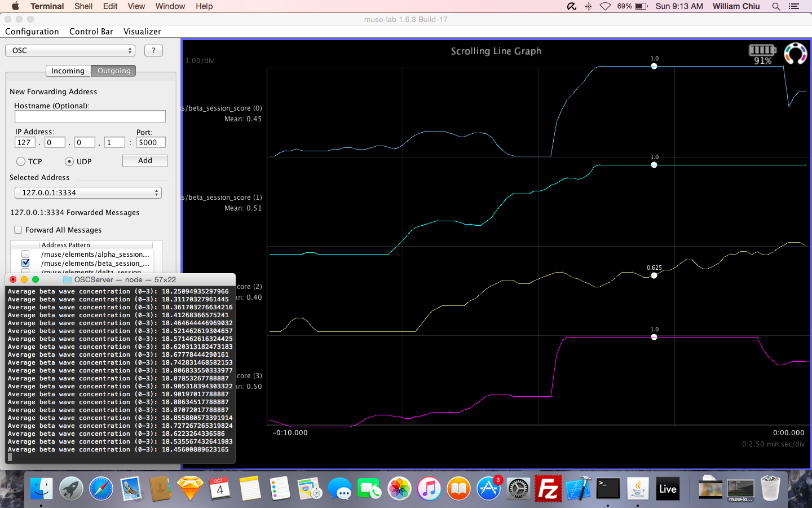The height and width of the screenshot is (508, 812).
Task: Check the alpha_session address pattern checkbox
Action: click(25, 254)
